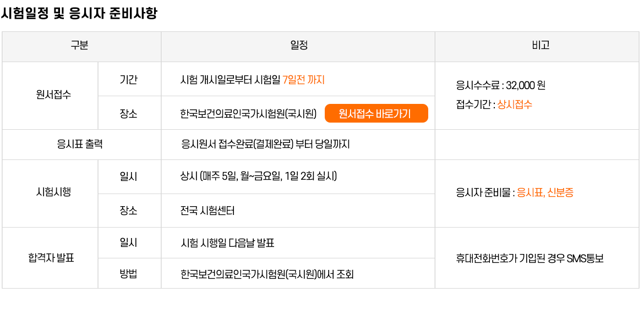Click the 응시수수료 : 32,000 원 text
Image resolution: width=644 pixels, height=326 pixels.
tap(501, 86)
